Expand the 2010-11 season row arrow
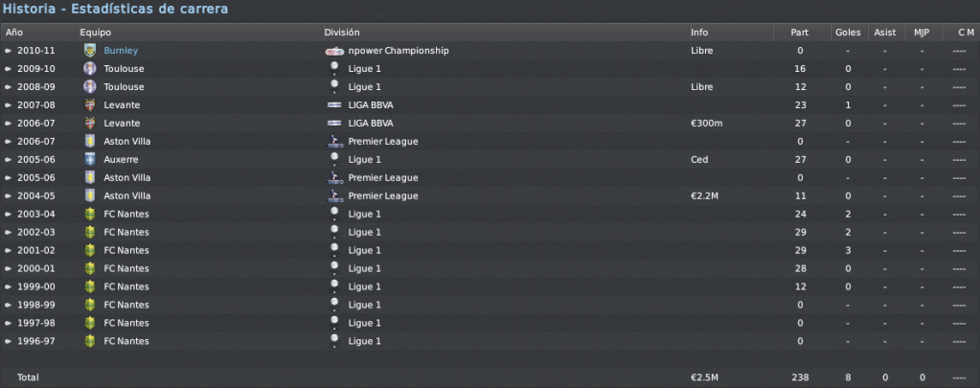The width and height of the screenshot is (980, 388). pyautogui.click(x=8, y=51)
